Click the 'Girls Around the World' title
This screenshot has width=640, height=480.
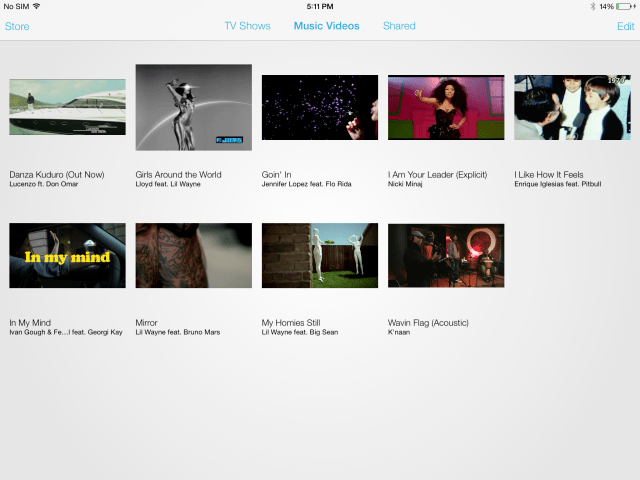pyautogui.click(x=178, y=175)
